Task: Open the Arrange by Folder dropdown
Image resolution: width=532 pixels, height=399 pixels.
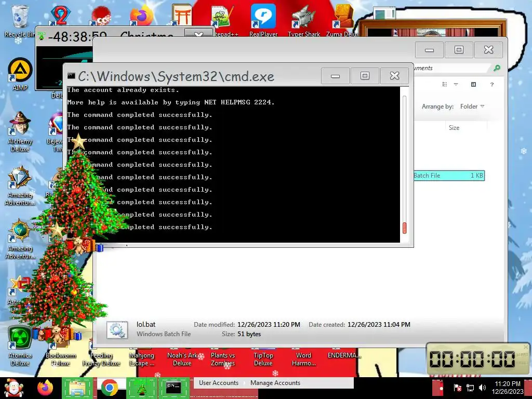Action: 472,107
